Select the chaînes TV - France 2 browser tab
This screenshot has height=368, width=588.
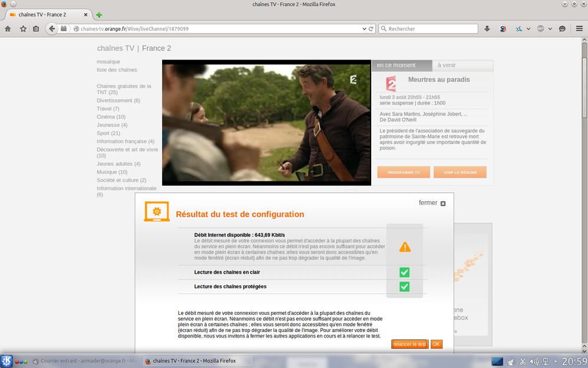[49, 15]
